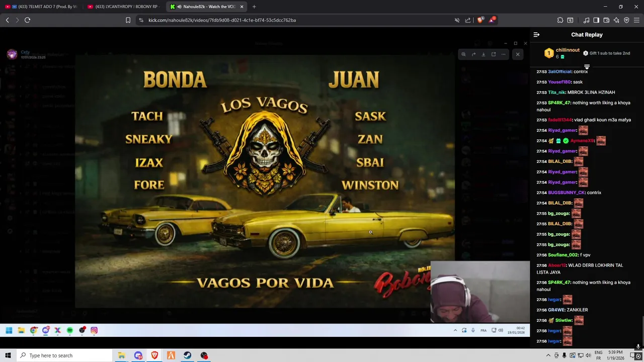This screenshot has width=644, height=362.
Task: Close the Nahoule82k VOD tab
Action: pyautogui.click(x=242, y=7)
